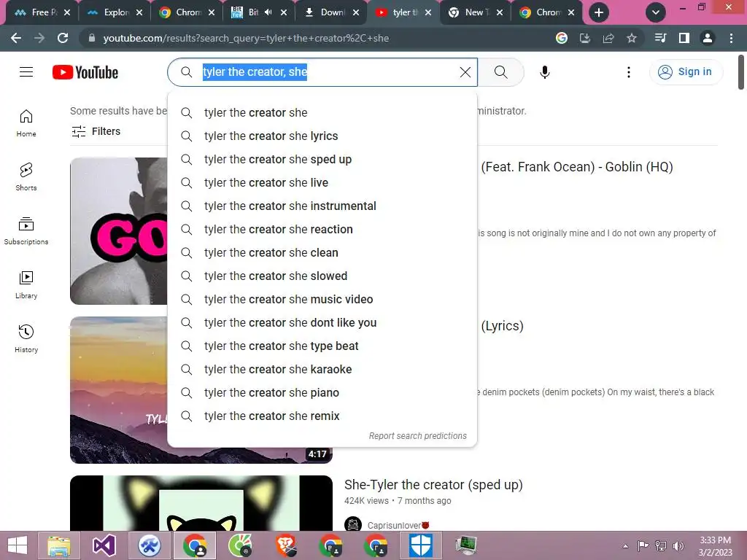Click the YouTube logo

(85, 72)
